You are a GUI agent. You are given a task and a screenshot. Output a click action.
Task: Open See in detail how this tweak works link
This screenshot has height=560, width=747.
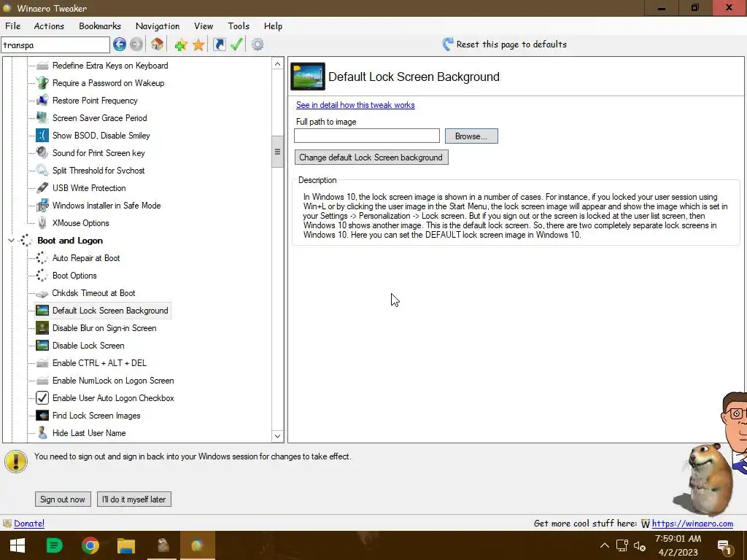pos(355,105)
